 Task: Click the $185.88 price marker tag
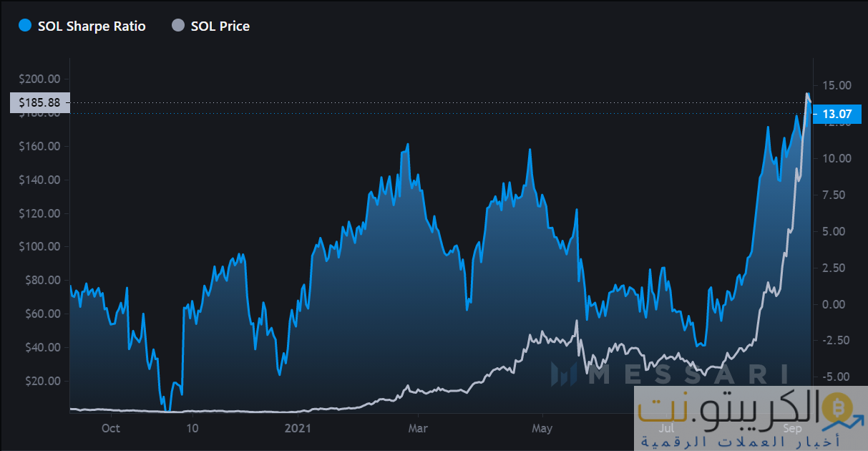click(x=40, y=102)
